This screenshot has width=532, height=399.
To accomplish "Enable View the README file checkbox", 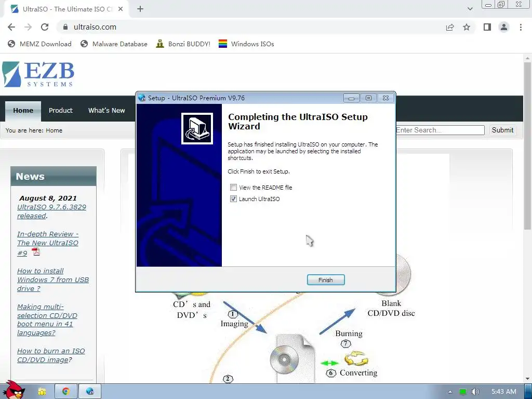I will (x=233, y=187).
